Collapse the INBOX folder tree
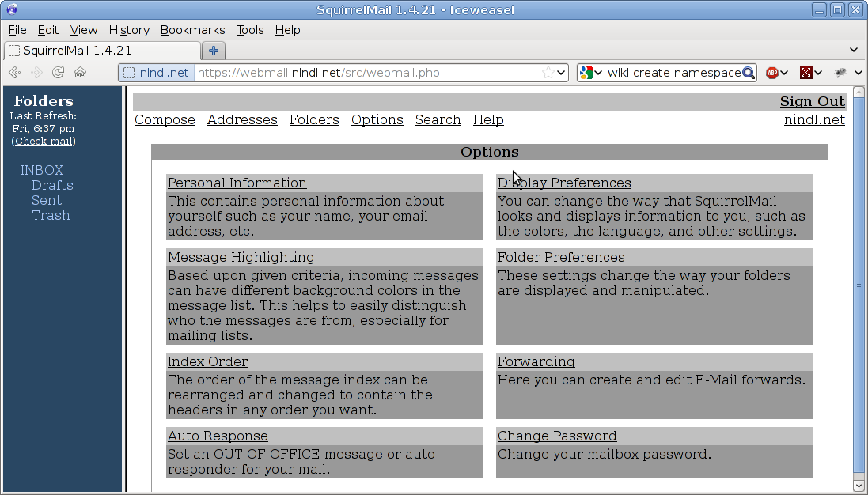868x495 pixels. click(x=13, y=171)
